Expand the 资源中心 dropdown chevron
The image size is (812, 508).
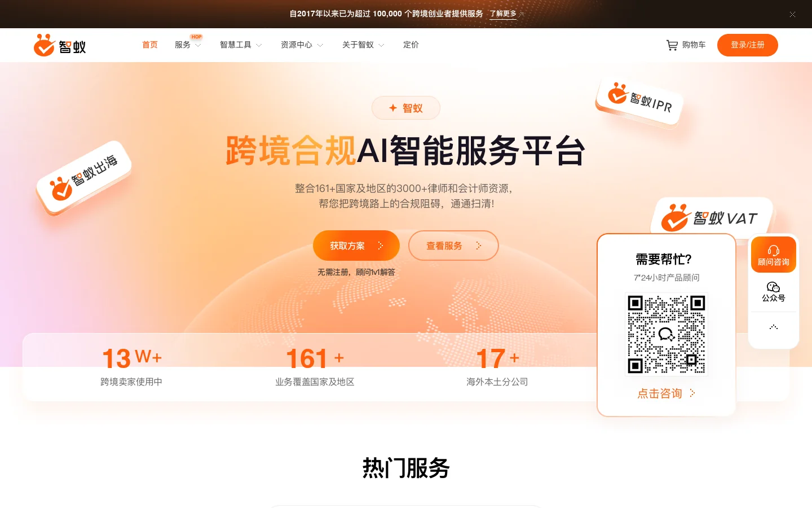320,45
